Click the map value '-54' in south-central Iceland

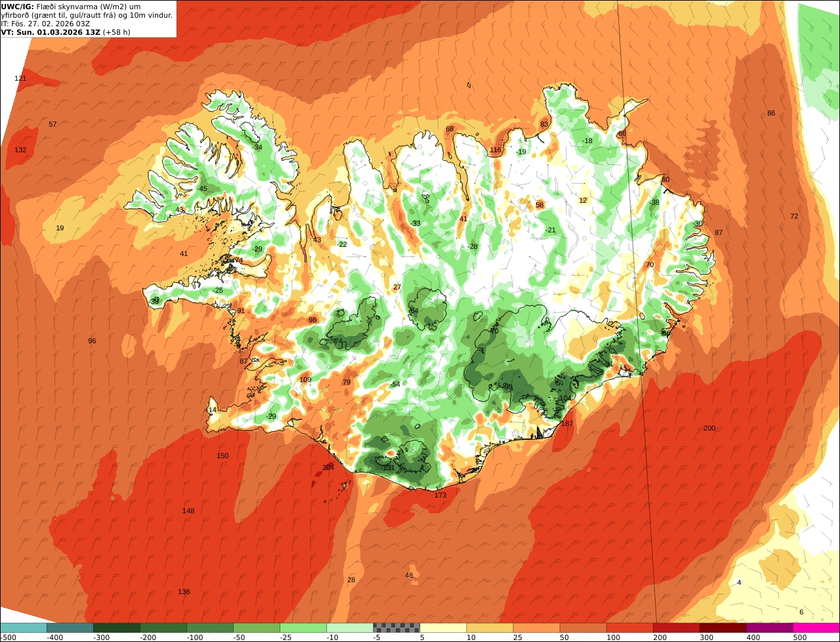point(394,384)
